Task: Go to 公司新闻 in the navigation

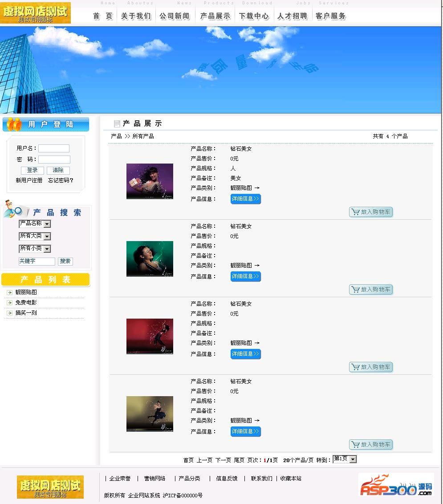Action: [175, 16]
